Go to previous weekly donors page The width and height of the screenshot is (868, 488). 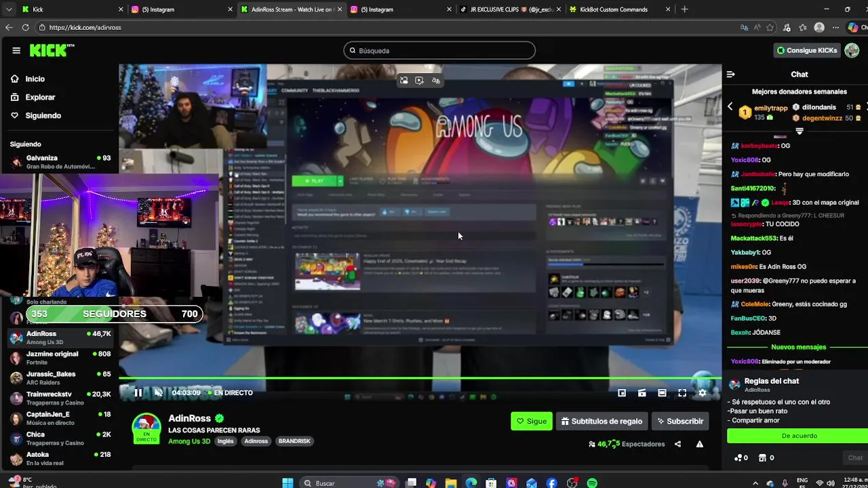point(730,106)
